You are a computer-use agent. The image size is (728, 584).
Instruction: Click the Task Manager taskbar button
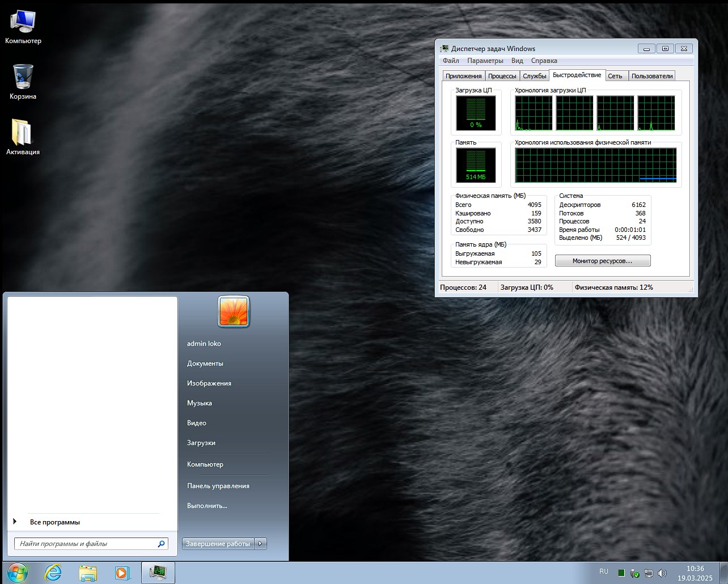158,573
